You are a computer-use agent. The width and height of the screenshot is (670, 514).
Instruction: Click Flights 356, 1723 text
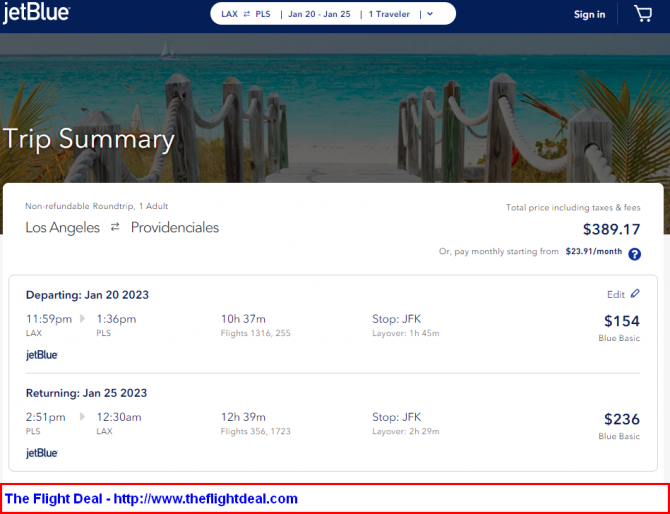(x=256, y=432)
